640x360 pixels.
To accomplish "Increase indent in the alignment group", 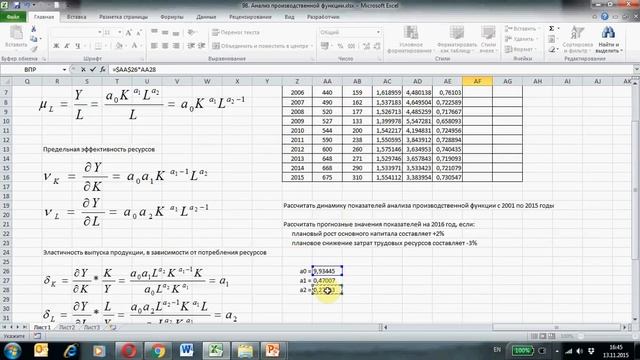I will pos(201,46).
